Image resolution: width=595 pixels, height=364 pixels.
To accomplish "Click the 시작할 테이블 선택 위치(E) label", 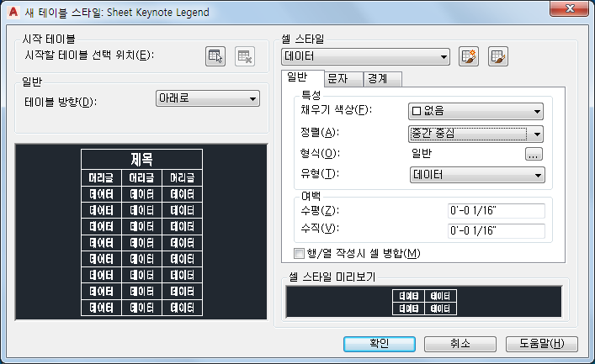I will [x=89, y=55].
